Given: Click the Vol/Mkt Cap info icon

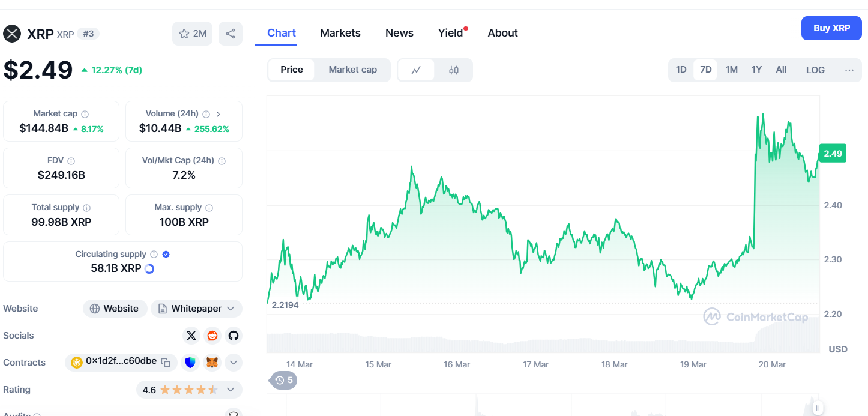Looking at the screenshot, I should click(x=222, y=161).
